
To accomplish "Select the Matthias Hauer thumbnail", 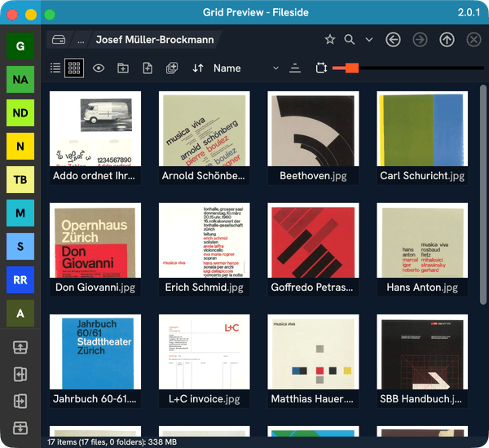I will [313, 352].
